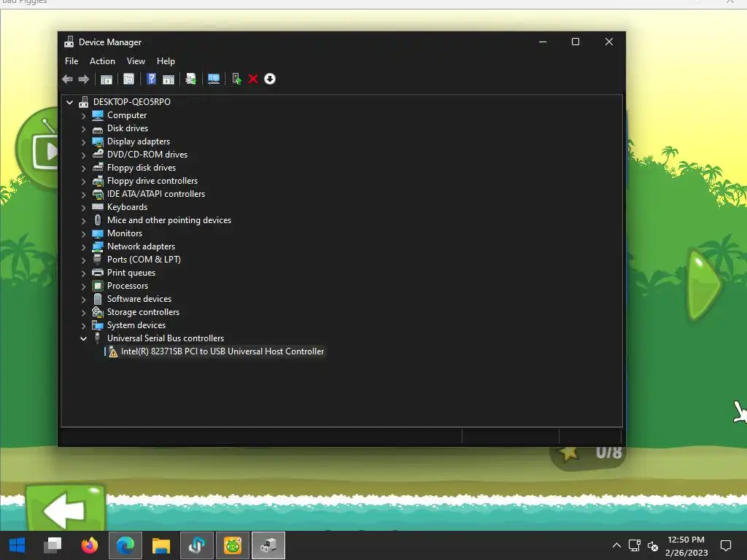This screenshot has width=747, height=560.
Task: Disable device using the black down-arrow icon
Action: click(270, 79)
